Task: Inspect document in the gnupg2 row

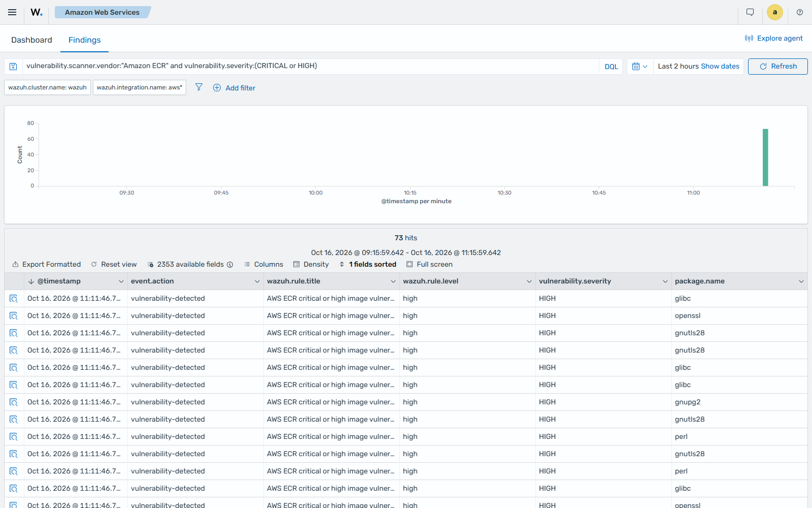Action: (14, 402)
